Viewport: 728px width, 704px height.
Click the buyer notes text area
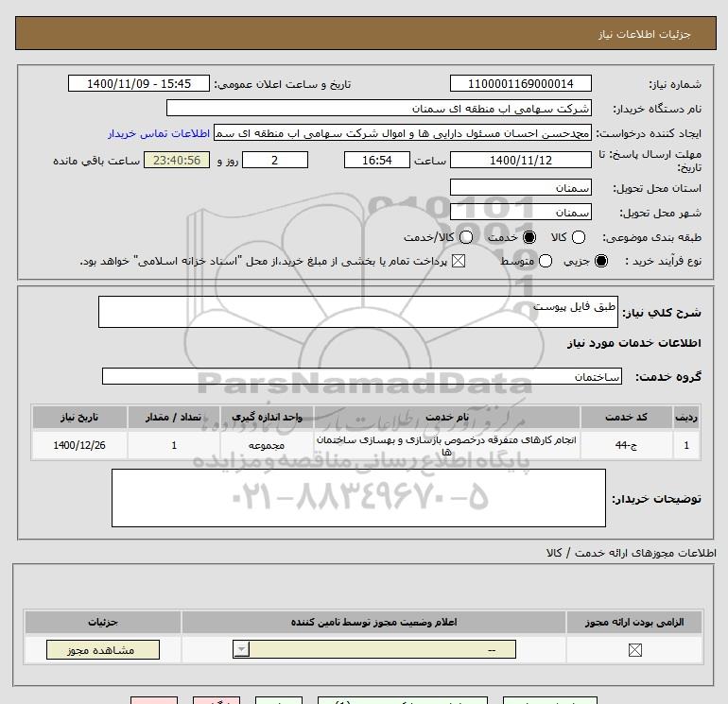[x=358, y=498]
